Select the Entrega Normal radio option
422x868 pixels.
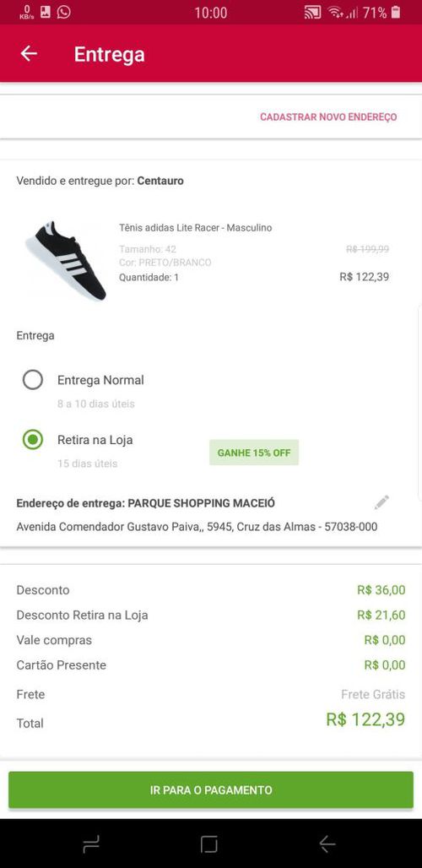click(x=33, y=380)
